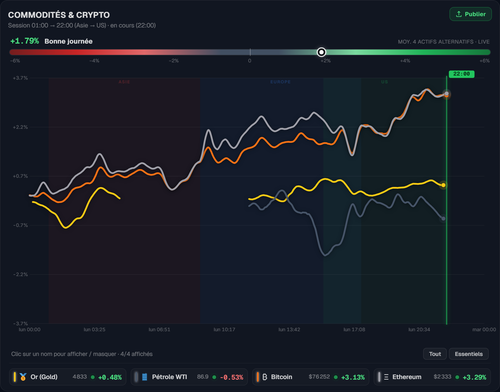Screen dimensions: 500x392
Task: Click the -3.7% y-axis label
Action: 20,323
